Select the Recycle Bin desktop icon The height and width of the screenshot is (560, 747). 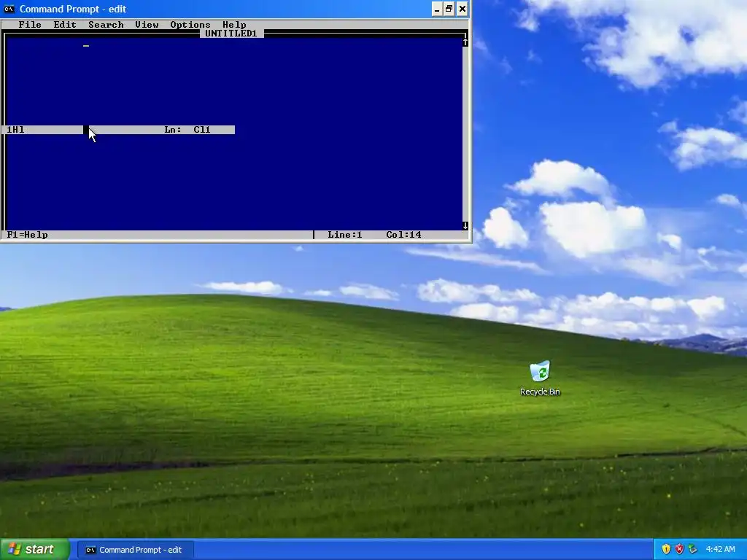(x=540, y=378)
